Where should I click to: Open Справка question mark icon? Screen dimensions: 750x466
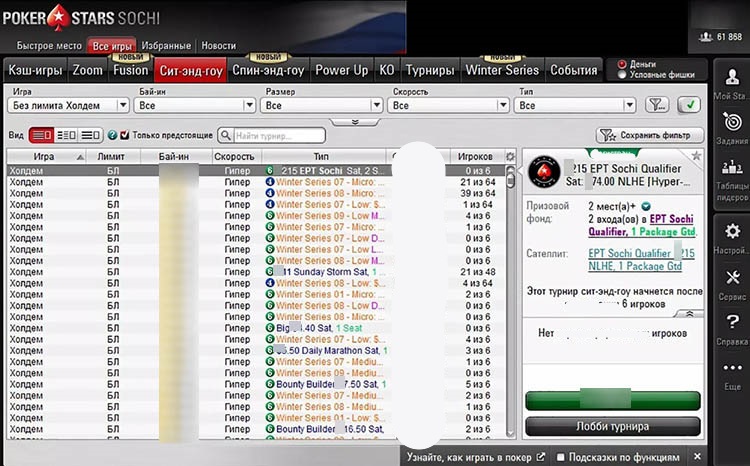tap(732, 322)
